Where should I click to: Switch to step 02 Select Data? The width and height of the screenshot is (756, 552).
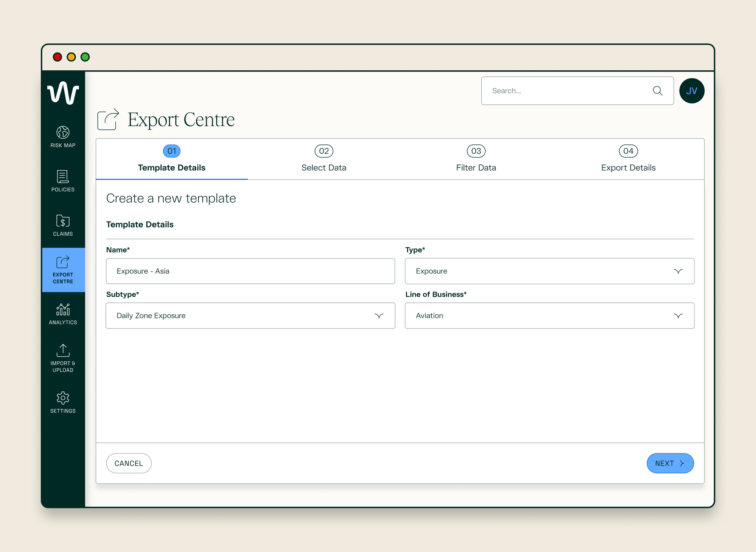point(324,159)
